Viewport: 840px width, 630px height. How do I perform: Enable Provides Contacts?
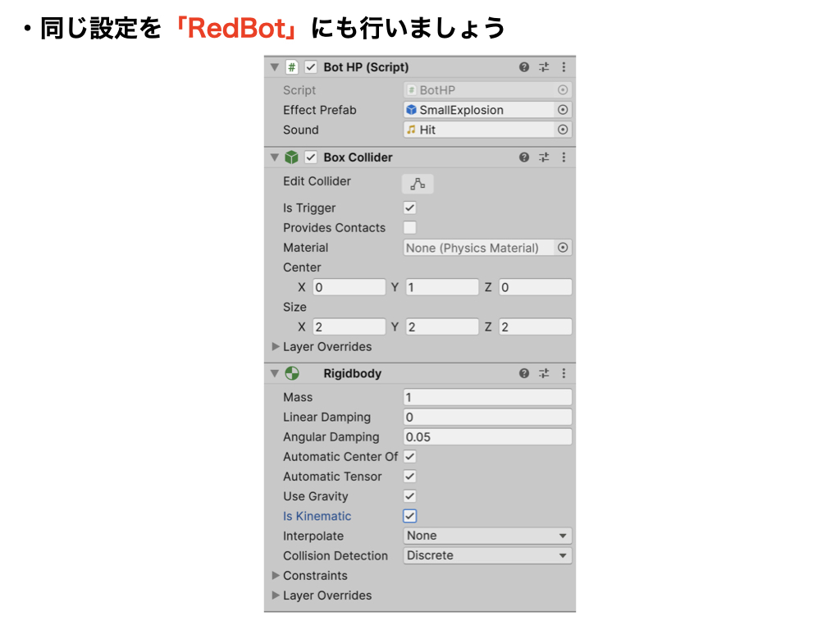[x=410, y=228]
